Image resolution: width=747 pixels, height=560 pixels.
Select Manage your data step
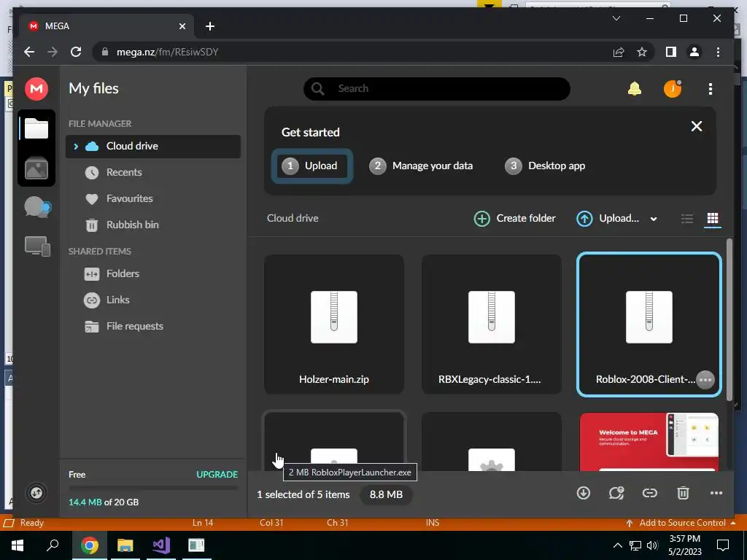421,166
